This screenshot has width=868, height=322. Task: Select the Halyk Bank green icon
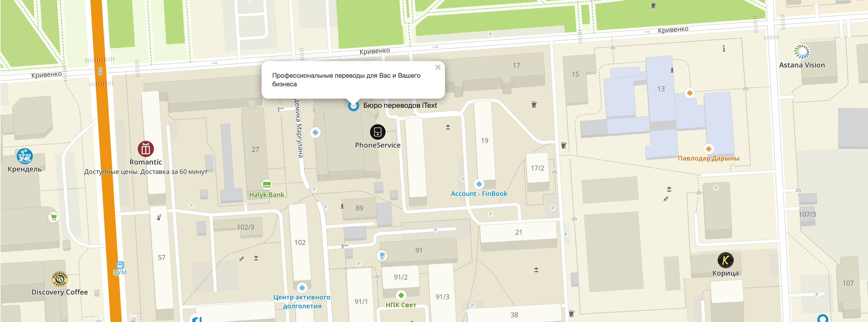click(267, 184)
